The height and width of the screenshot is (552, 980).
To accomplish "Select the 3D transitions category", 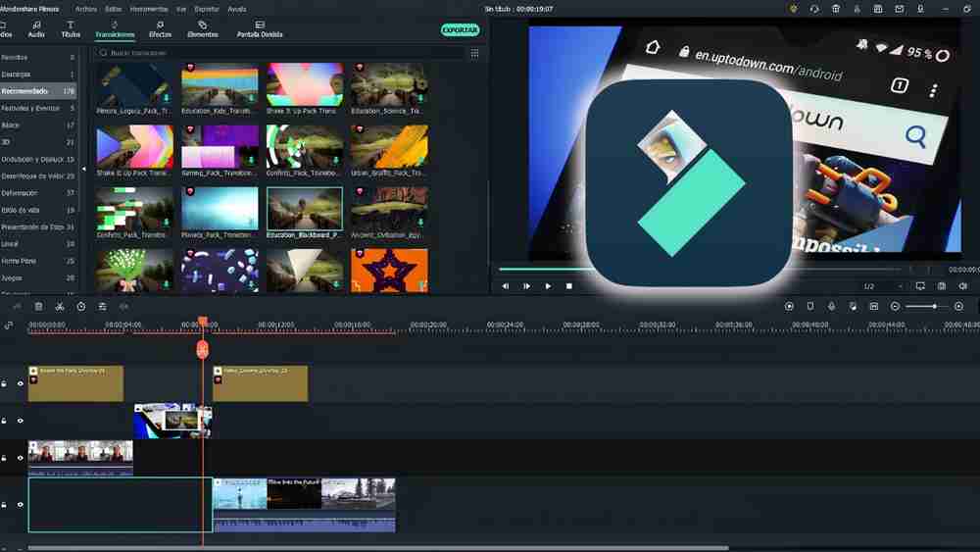I will (x=38, y=142).
